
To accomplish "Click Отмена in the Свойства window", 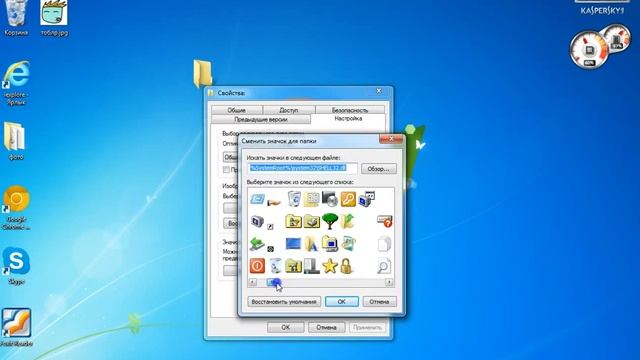I will point(326,327).
